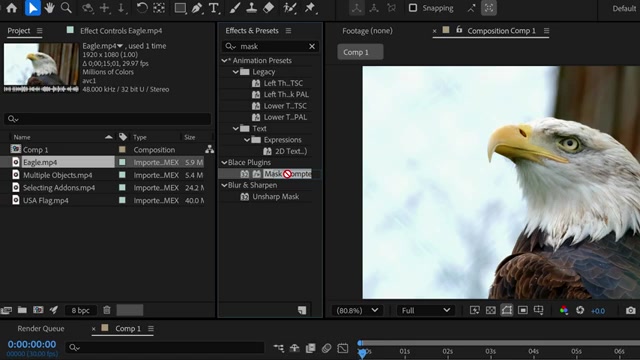Select the Unsharp Mask effect

pos(276,196)
